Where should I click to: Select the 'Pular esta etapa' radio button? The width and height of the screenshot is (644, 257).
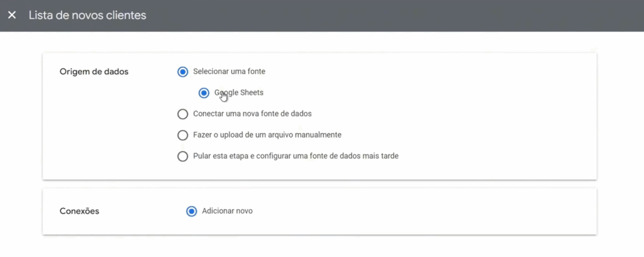click(183, 156)
